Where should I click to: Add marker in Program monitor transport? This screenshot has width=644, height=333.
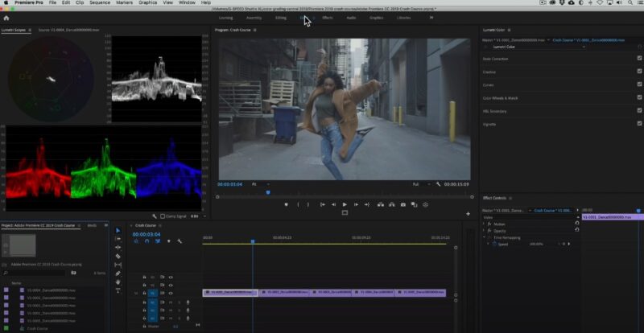tap(287, 204)
